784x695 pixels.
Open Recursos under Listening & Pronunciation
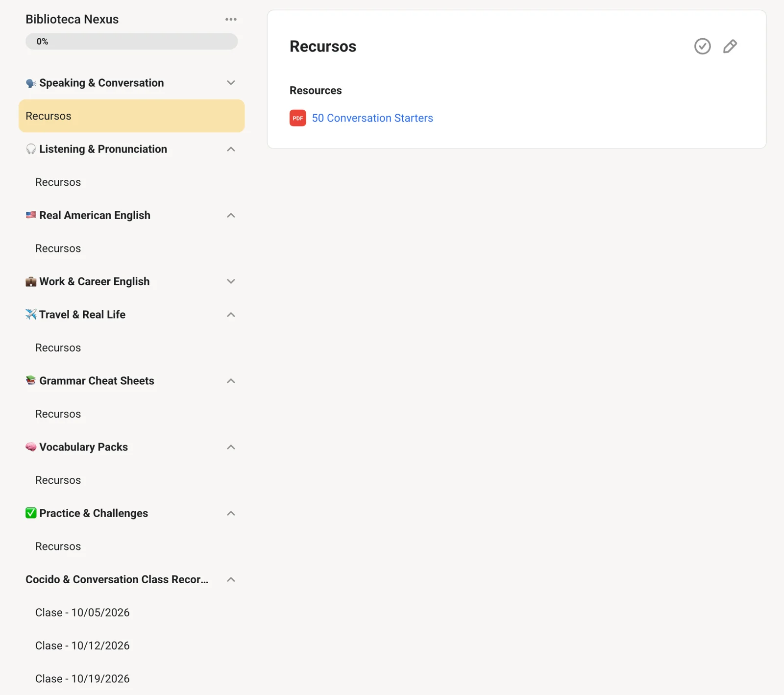[58, 182]
